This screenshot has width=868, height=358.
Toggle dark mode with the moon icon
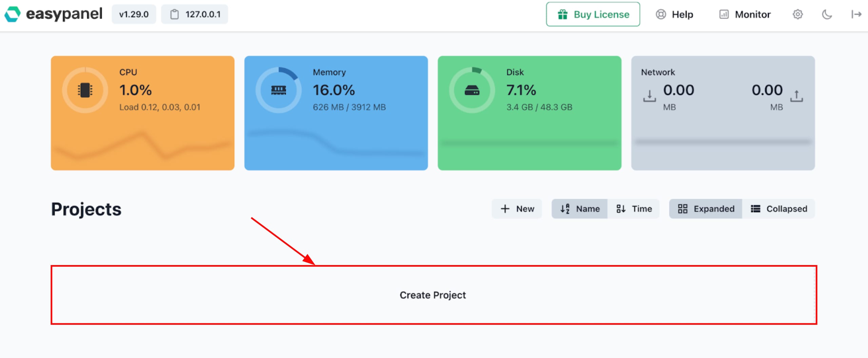tap(827, 14)
